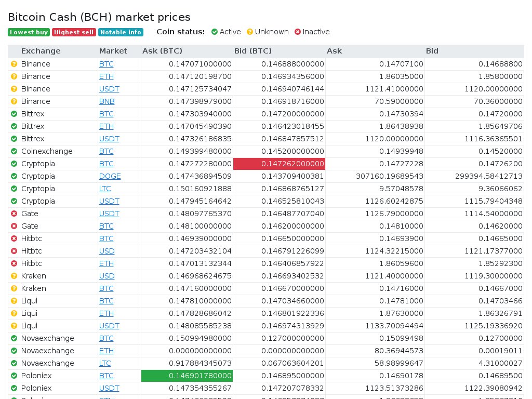Click active icon for Cryptopia DOGE row
The height and width of the screenshot is (399, 532).
coord(14,176)
